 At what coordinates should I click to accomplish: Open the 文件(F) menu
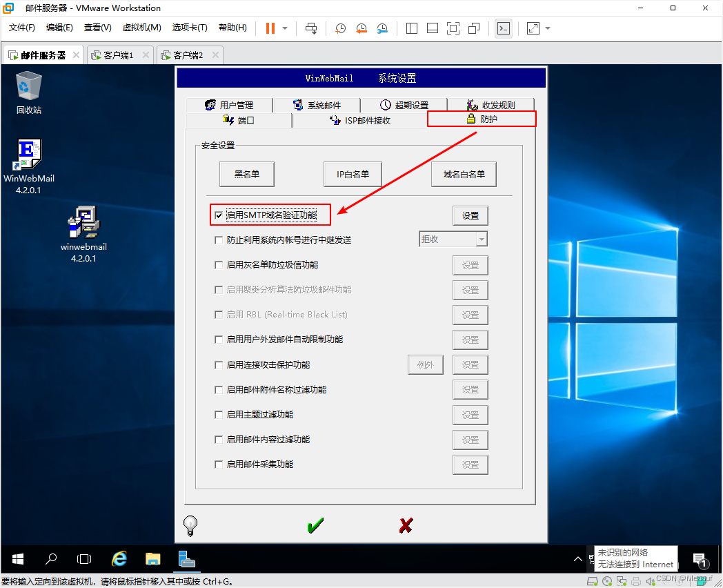click(x=21, y=28)
